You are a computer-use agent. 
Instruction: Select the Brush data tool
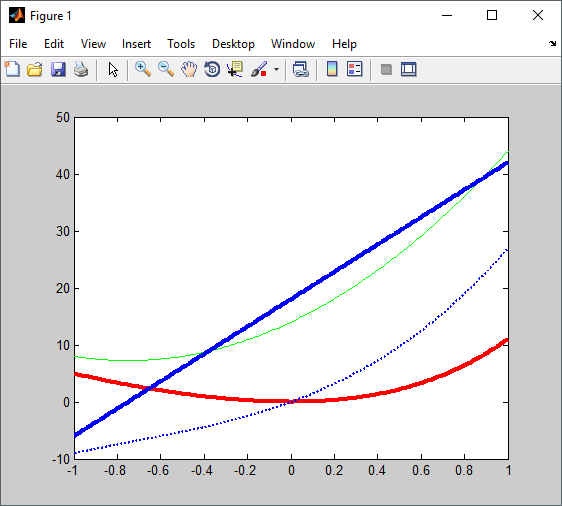click(x=259, y=69)
